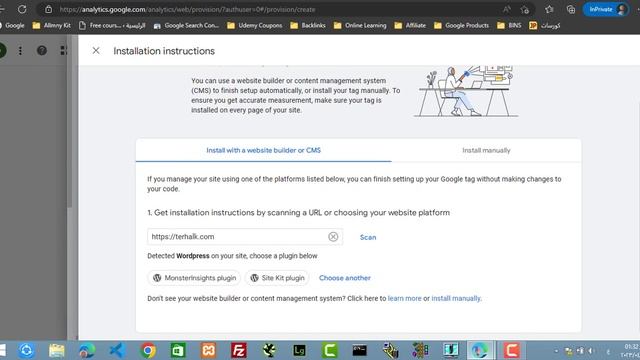Open the green Excel-like app in the taskbar
The height and width of the screenshot is (360, 640).
[178, 350]
